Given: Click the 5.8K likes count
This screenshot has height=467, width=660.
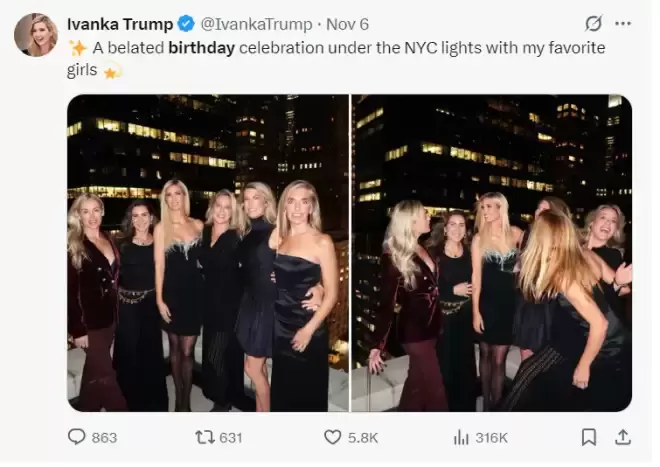Looking at the screenshot, I should coord(363,438).
